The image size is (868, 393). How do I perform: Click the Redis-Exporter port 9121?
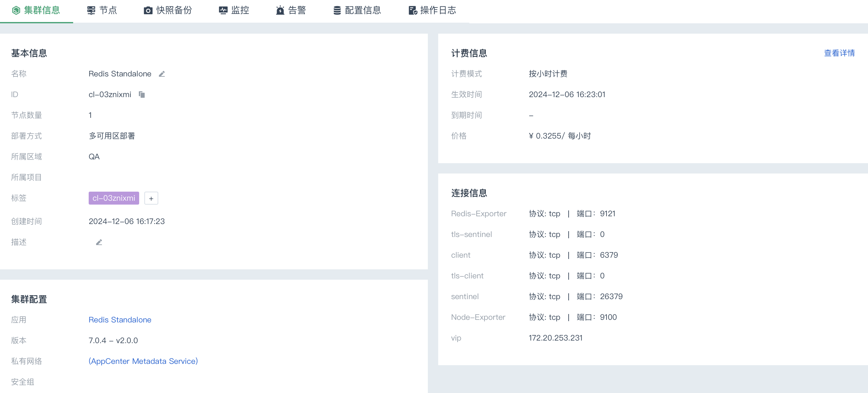607,214
